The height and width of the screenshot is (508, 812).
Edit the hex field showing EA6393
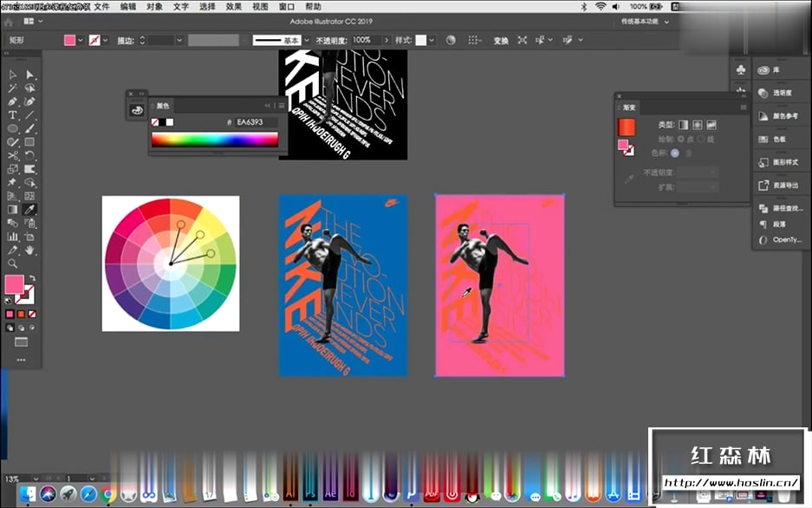pos(256,121)
